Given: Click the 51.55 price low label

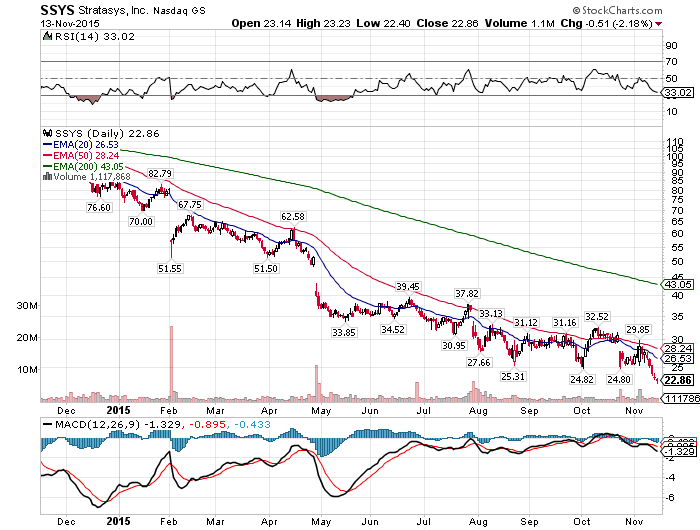Looking at the screenshot, I should tap(170, 268).
